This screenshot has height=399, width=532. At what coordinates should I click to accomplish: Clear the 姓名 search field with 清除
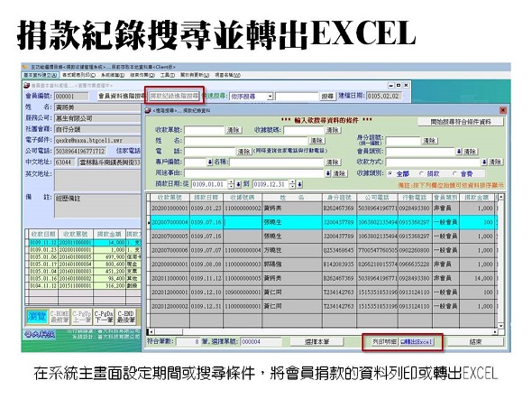pyautogui.click(x=316, y=141)
